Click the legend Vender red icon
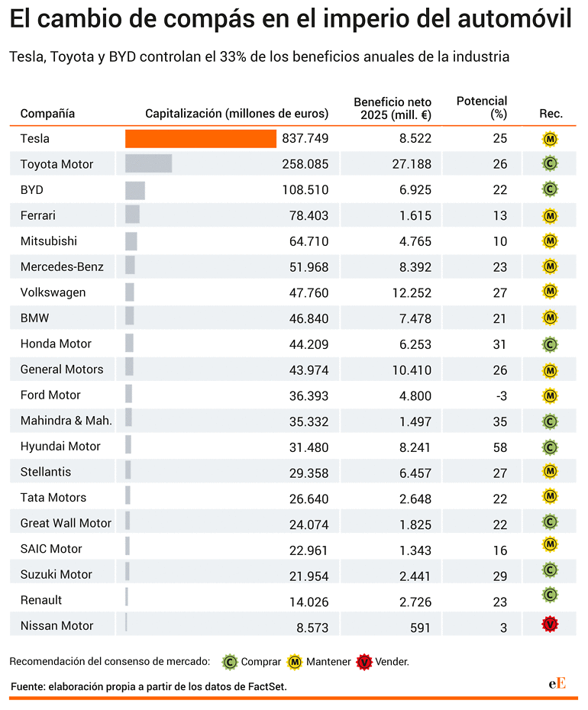 click(x=364, y=663)
